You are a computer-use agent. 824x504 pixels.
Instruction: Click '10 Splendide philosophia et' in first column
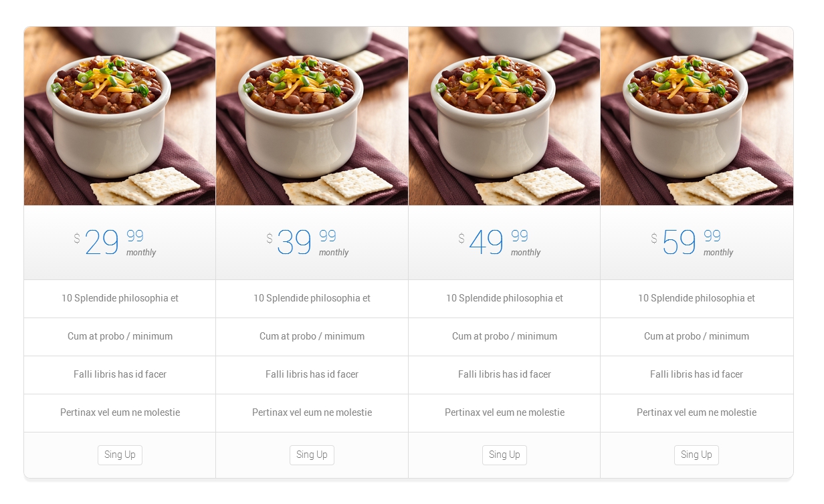(x=120, y=298)
